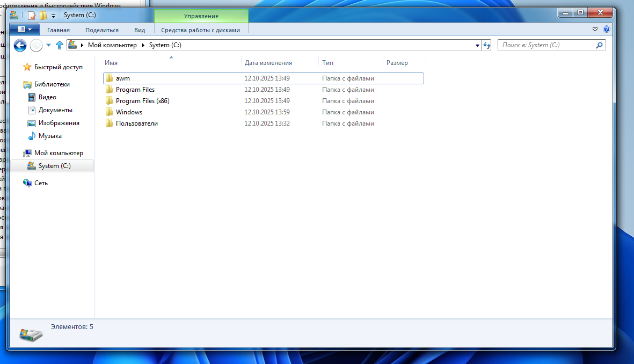Viewport: 634px width, 364px height.
Task: Select Быстрый доступ in the navigation pane
Action: pos(58,67)
